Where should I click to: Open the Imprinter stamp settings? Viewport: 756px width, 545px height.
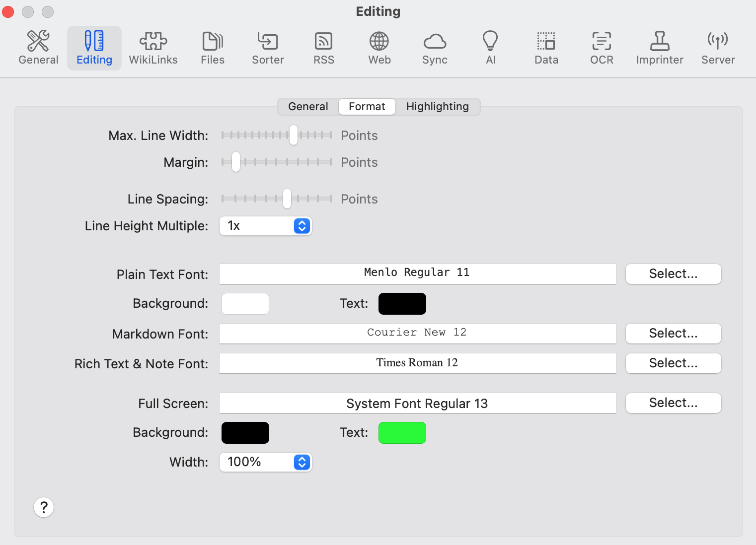click(660, 48)
